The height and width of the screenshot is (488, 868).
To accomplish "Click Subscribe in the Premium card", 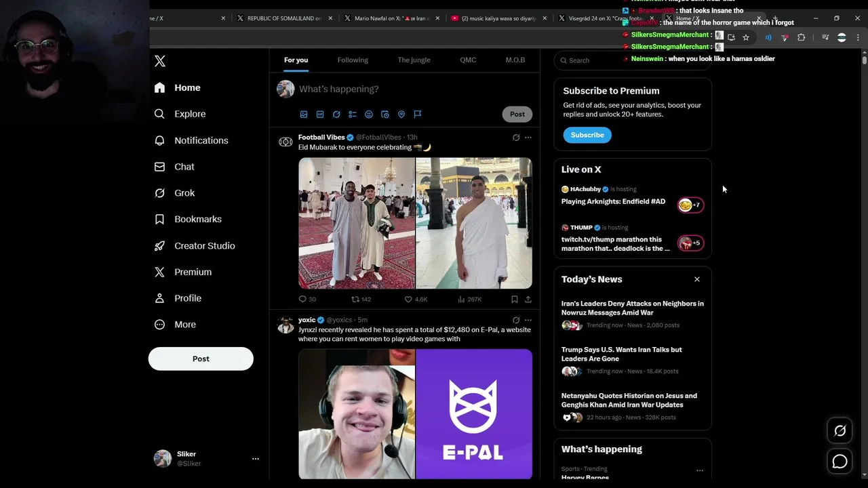I will pyautogui.click(x=587, y=135).
